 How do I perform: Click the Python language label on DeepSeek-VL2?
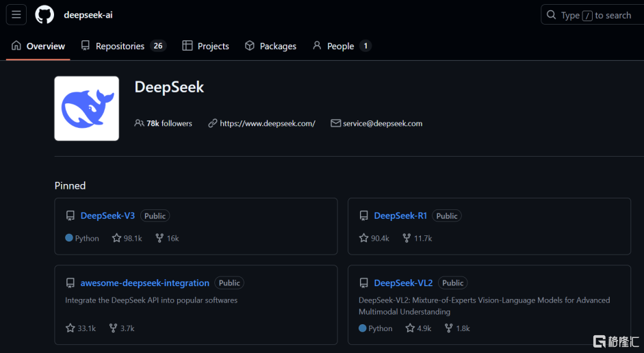point(376,328)
